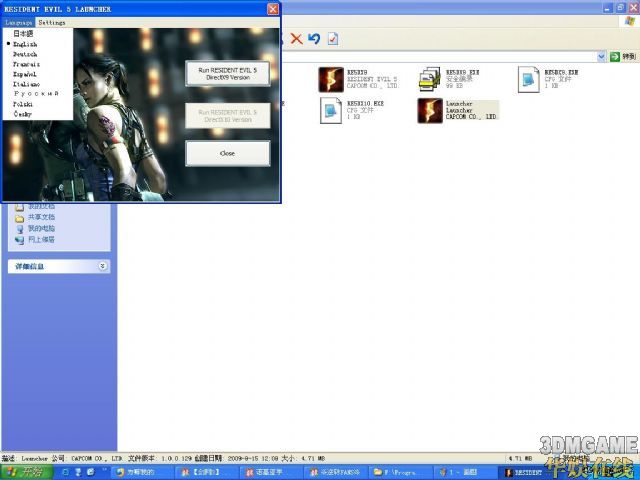Viewport: 640px width, 480px height.
Task: Select the RE5DX9.EXE security catalog file icon
Action: coord(430,80)
